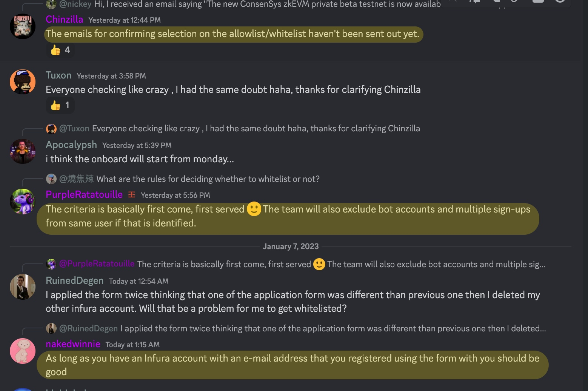Jump to the replied @nickey message
The width and height of the screenshot is (588, 391).
(250, 5)
